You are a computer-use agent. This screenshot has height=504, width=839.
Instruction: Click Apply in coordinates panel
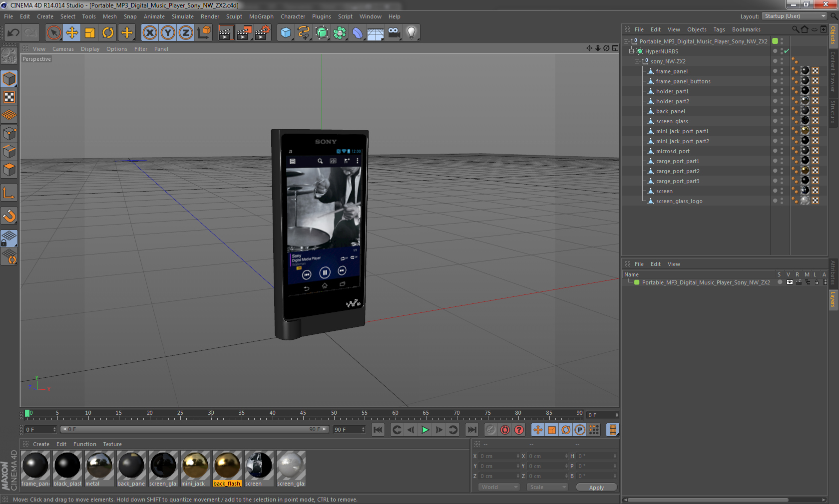596,488
